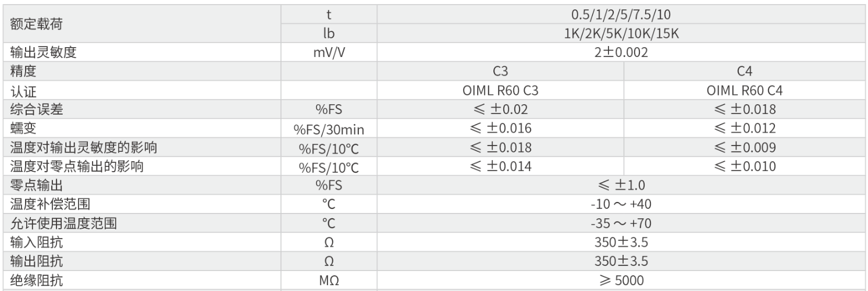
Task: Click the OIML R60 C4 certification cell
Action: click(745, 91)
